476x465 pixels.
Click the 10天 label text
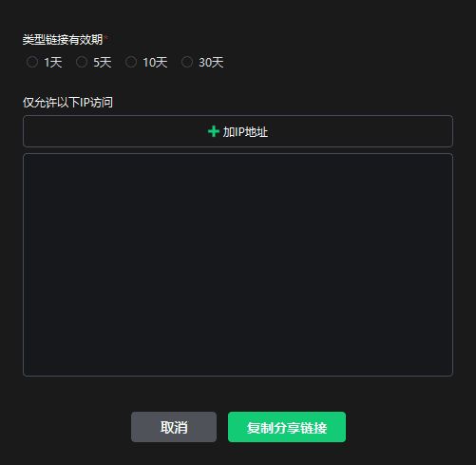(x=155, y=62)
